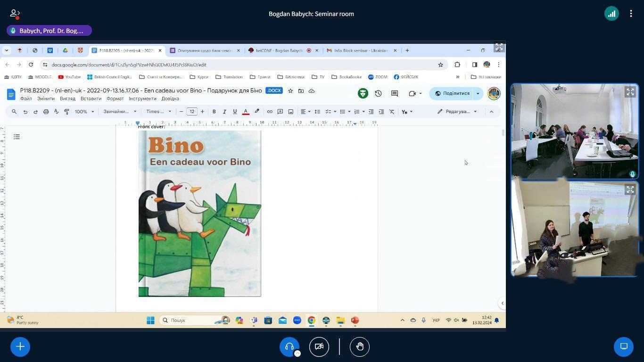Image resolution: width=644 pixels, height=362 pixels.
Task: Open the connection status bars icon
Action: [x=611, y=14]
